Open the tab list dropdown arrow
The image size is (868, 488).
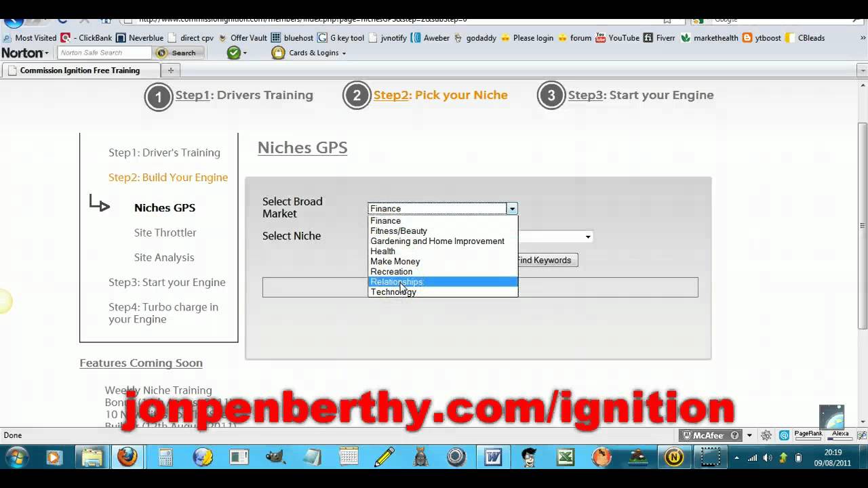click(x=863, y=70)
